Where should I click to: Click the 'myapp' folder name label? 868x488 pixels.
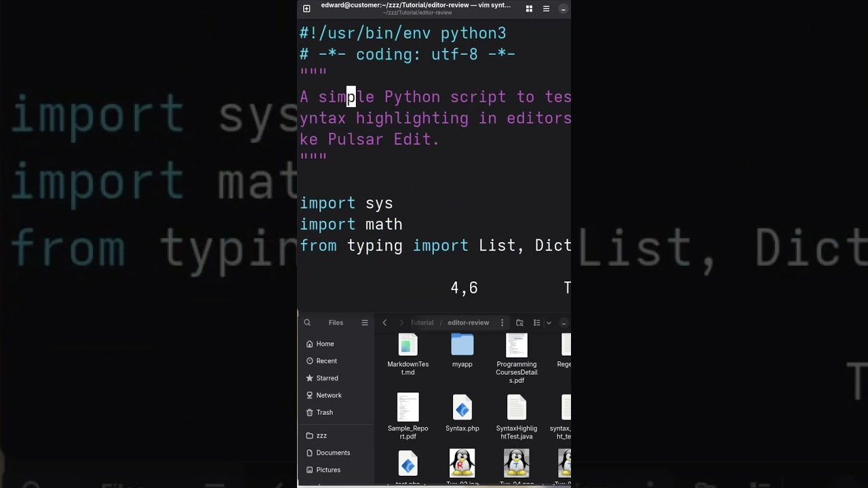coord(462,364)
